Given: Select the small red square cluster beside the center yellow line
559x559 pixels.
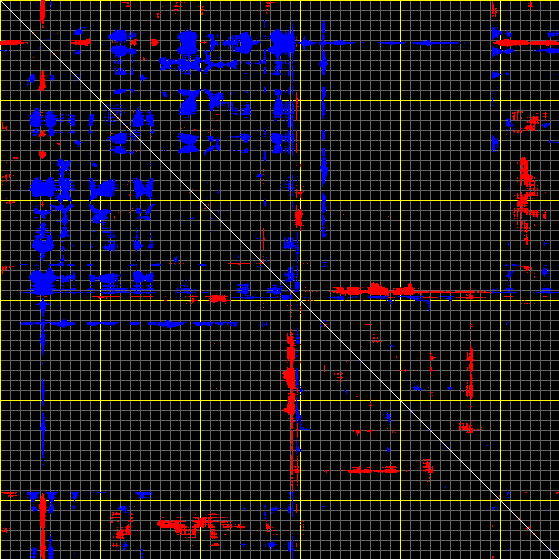Looking at the screenshot, I should pyautogui.click(x=299, y=218).
